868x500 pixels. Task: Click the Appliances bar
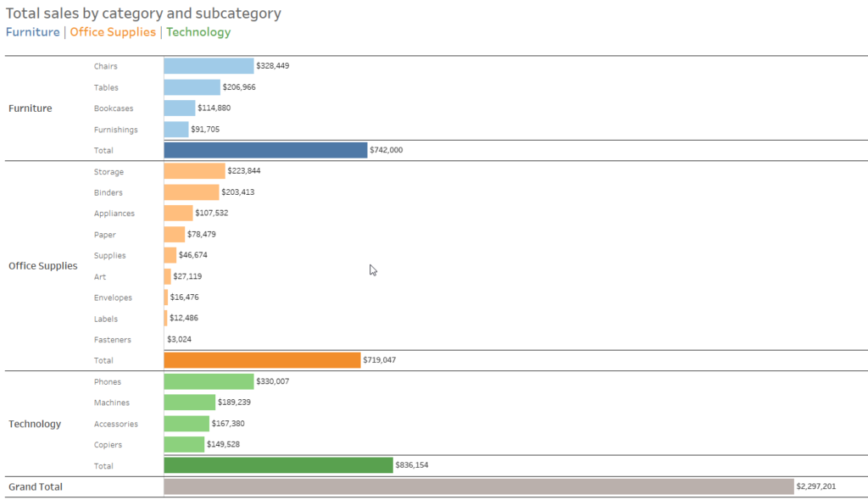(x=178, y=214)
